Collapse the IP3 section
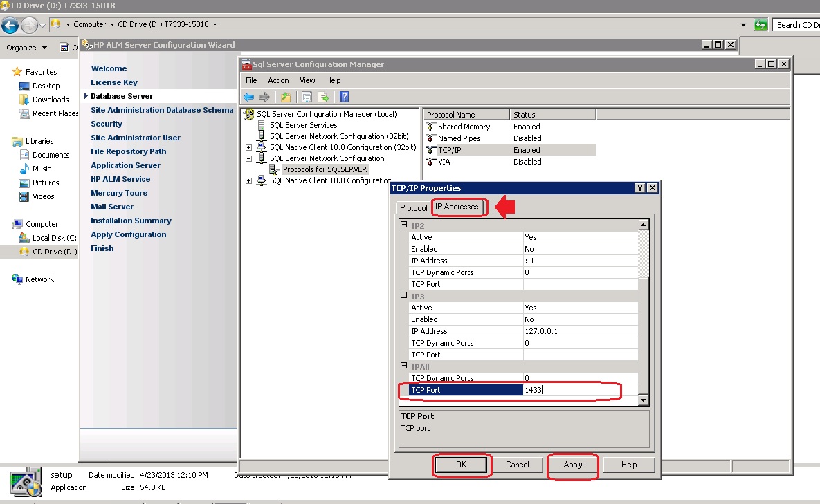The height and width of the screenshot is (504, 820). [403, 295]
